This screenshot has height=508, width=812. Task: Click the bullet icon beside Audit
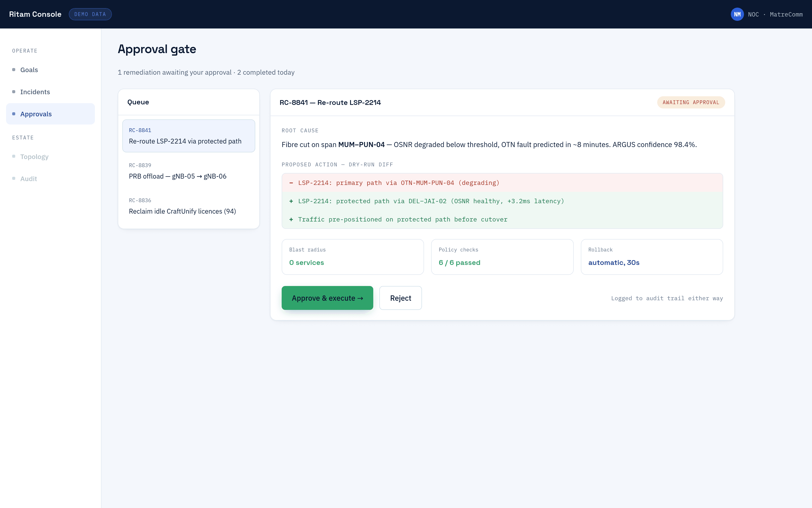click(14, 178)
